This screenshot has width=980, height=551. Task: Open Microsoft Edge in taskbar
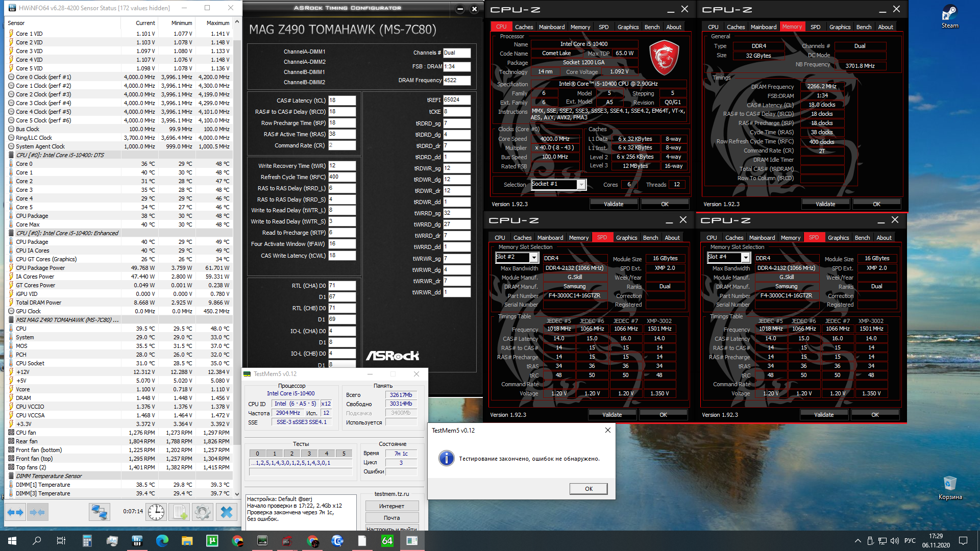[x=162, y=541]
